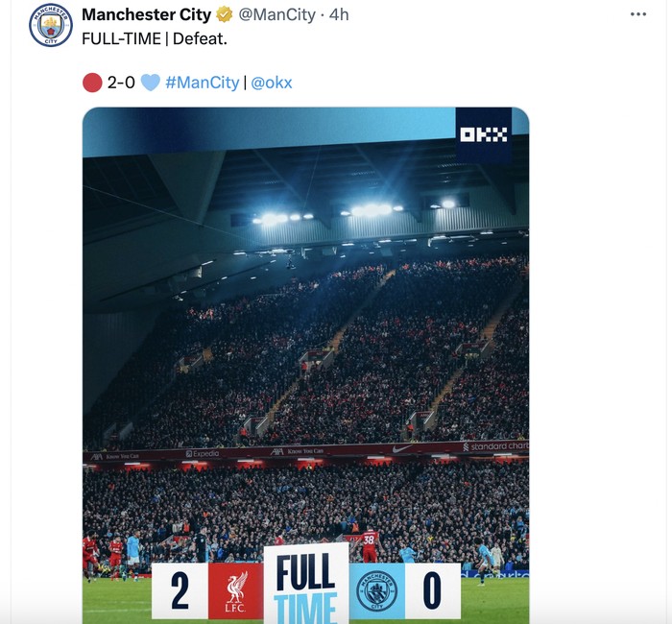Click the Liverpool score number 2
This screenshot has width=672, height=624.
pyautogui.click(x=180, y=591)
